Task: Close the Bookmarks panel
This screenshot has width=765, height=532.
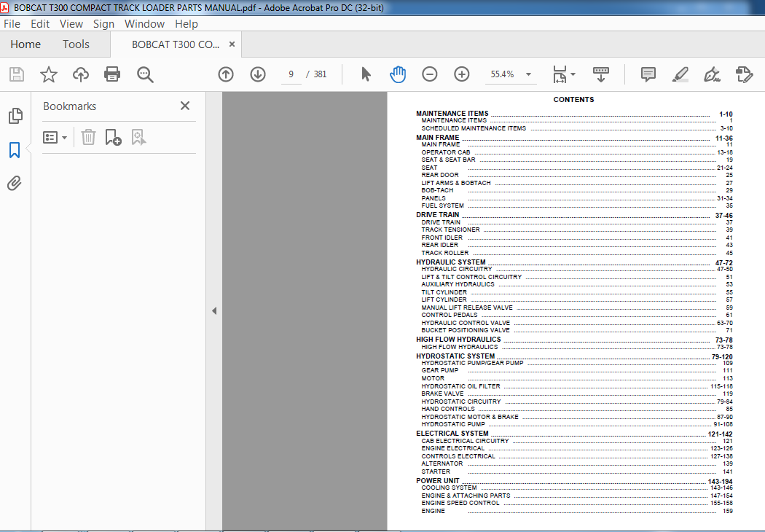Action: [x=185, y=106]
